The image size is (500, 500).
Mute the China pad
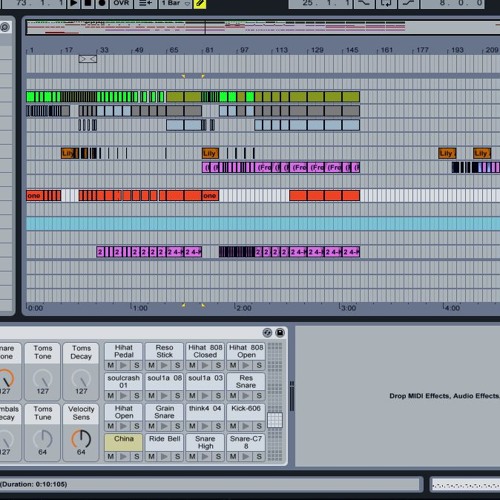click(x=111, y=456)
